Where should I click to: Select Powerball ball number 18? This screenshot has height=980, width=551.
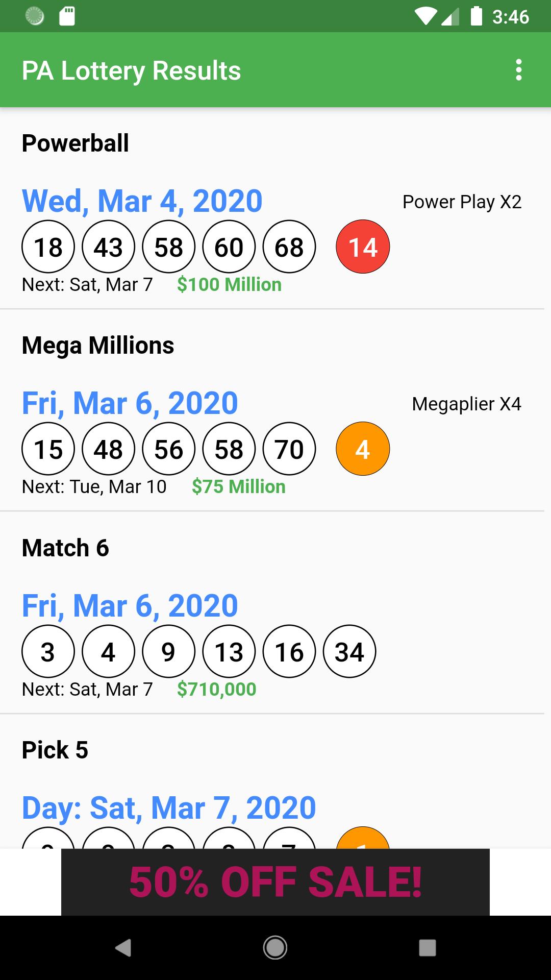click(48, 247)
